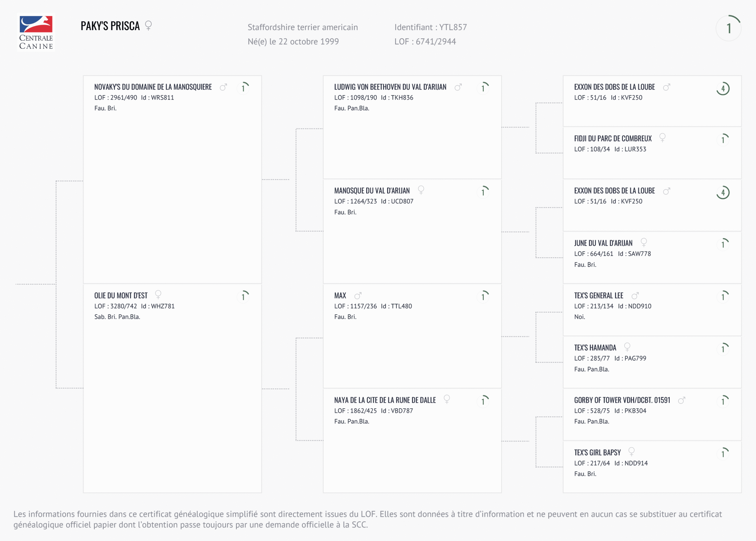Click the Identifiant : YTL857 text
This screenshot has width=756, height=541.
point(431,27)
